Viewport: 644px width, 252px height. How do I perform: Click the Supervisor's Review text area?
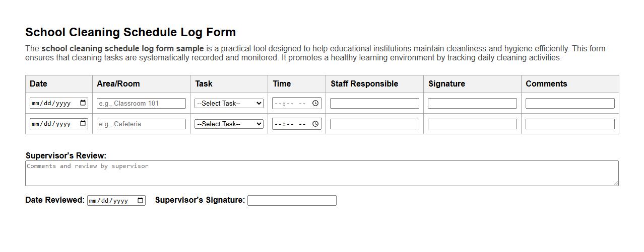pyautogui.click(x=321, y=174)
